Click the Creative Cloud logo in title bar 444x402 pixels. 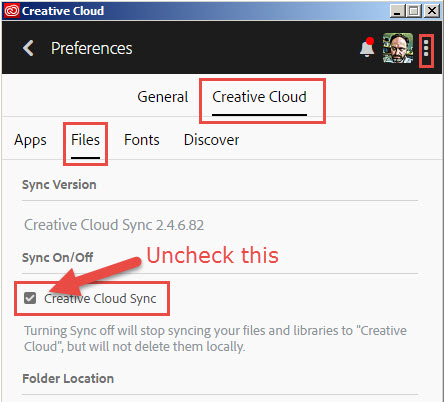click(12, 11)
